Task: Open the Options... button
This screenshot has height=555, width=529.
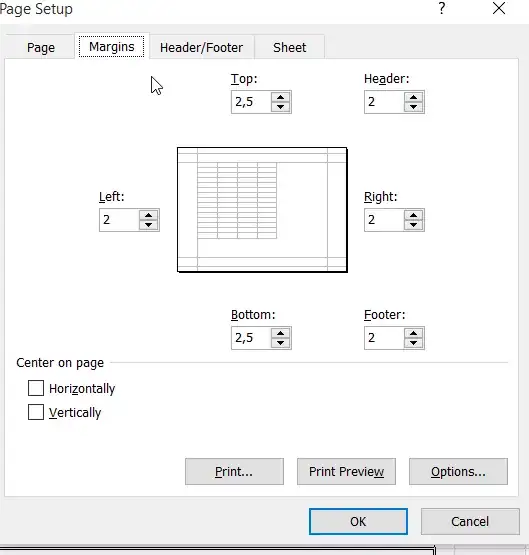Action: click(x=458, y=471)
